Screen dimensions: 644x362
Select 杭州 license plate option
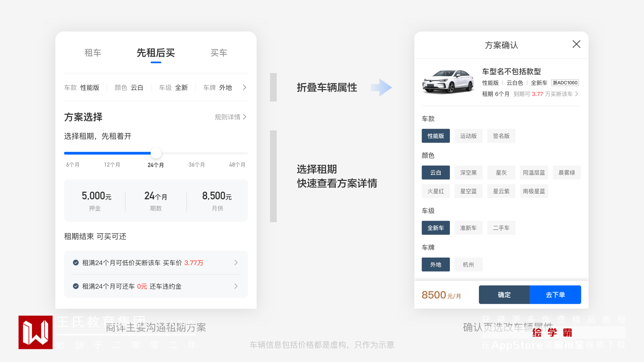click(x=468, y=265)
